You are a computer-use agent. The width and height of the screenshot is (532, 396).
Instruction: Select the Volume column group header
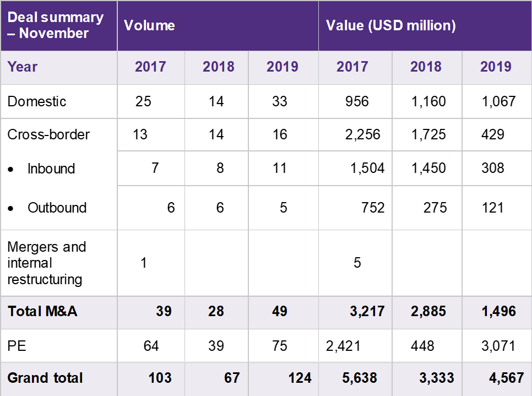click(x=149, y=25)
